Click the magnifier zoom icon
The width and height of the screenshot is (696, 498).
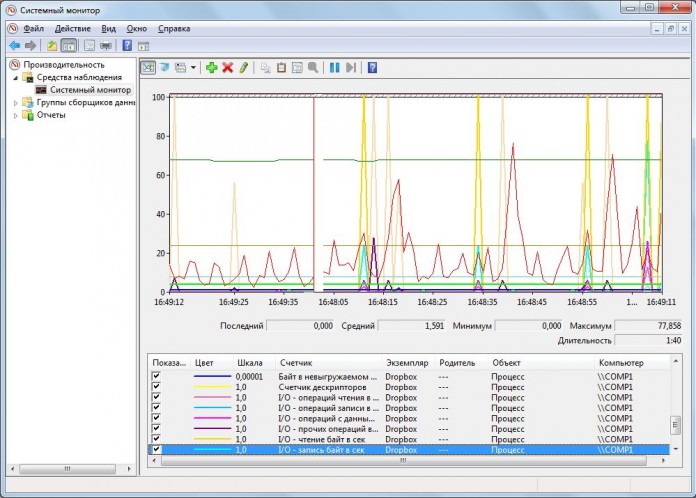[x=313, y=68]
